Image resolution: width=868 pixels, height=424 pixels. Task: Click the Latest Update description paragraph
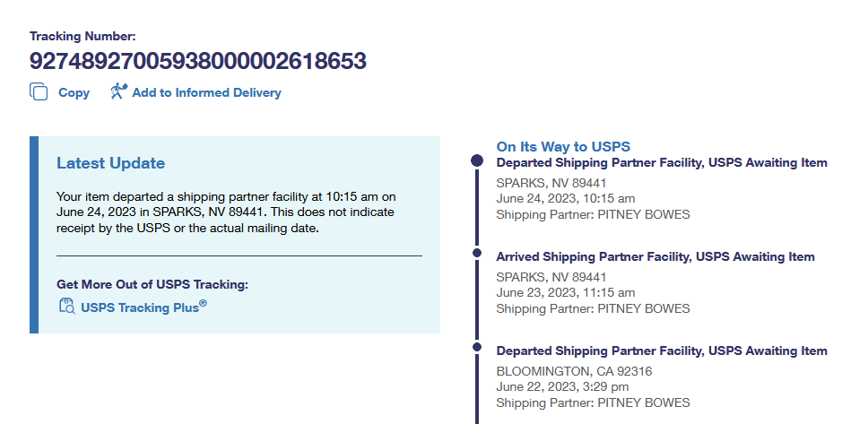[225, 212]
